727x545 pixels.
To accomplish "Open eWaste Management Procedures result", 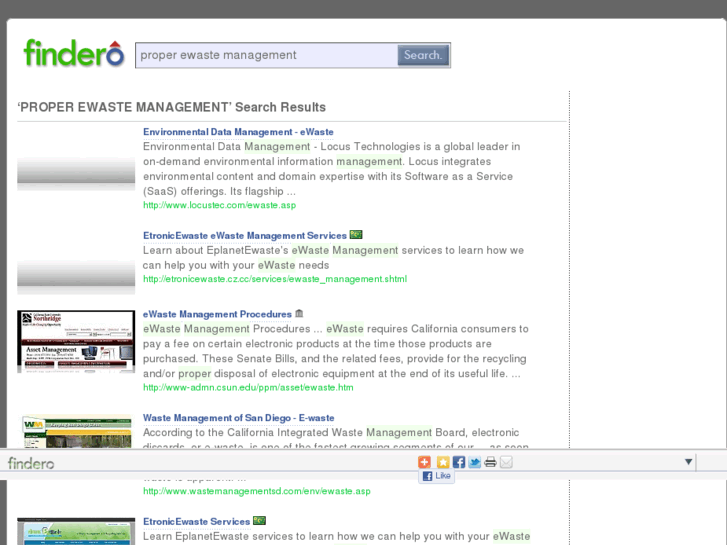I will click(217, 314).
